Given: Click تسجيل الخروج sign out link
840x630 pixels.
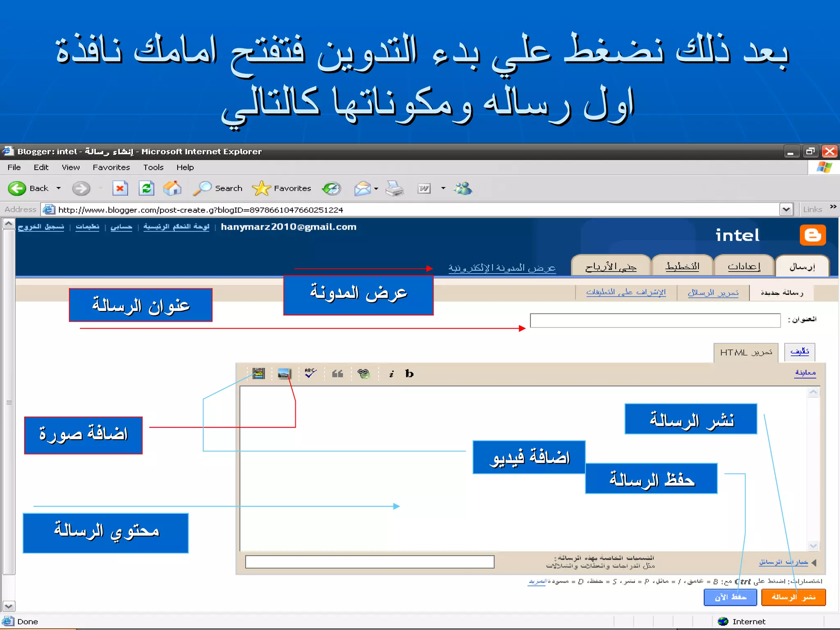Looking at the screenshot, I should coord(41,227).
